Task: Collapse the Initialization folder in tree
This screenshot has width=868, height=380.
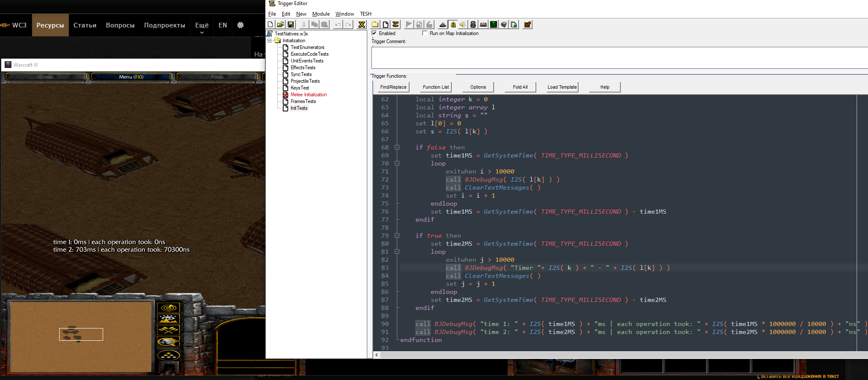Action: pos(269,41)
